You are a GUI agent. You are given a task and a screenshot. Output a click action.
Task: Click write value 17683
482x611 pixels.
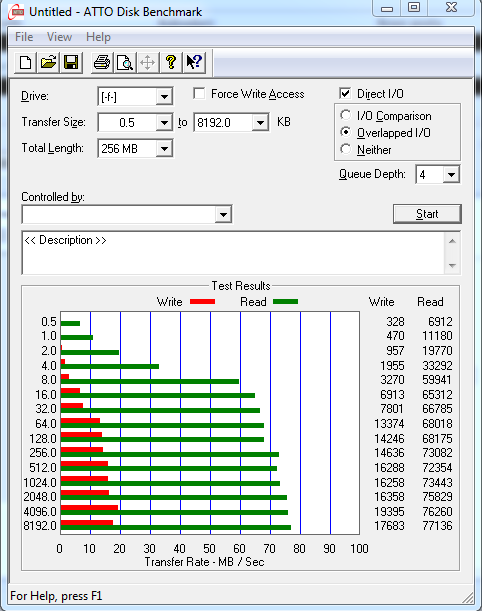coord(389,526)
